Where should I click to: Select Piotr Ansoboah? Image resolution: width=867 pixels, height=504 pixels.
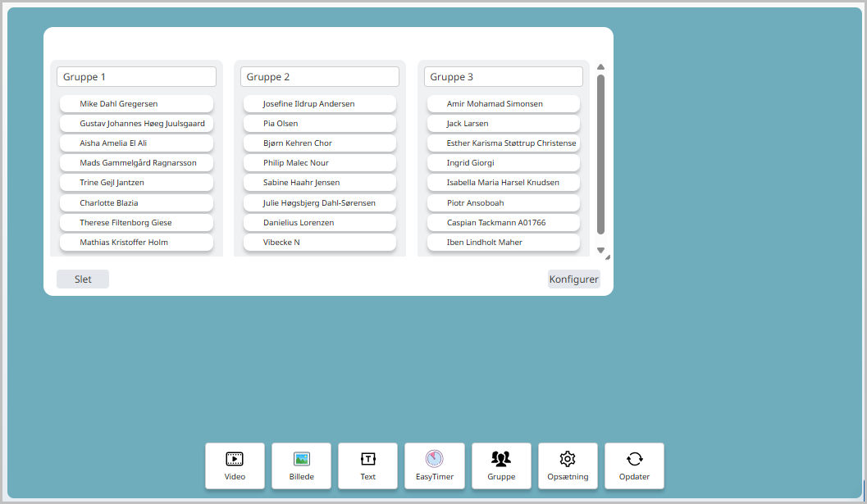coord(504,202)
